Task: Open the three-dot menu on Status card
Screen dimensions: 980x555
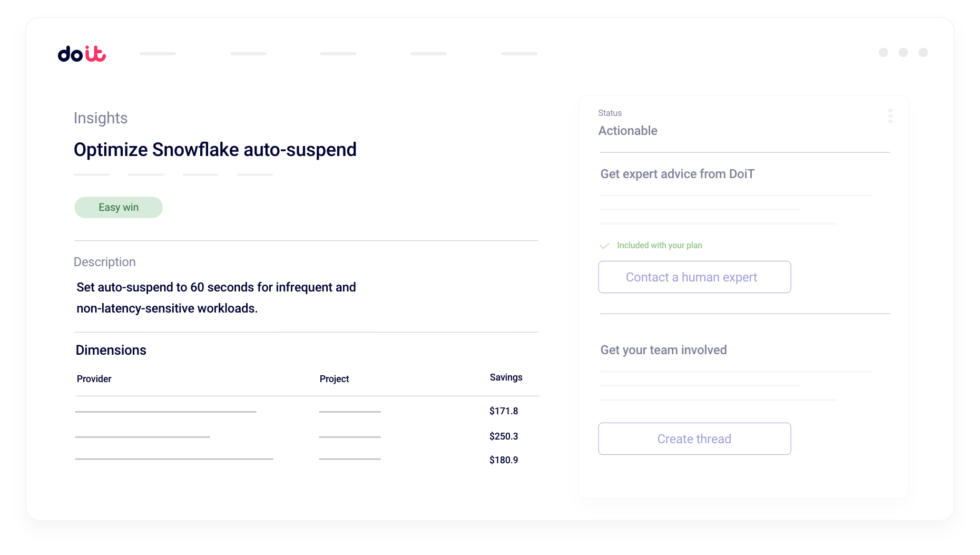Action: tap(890, 116)
